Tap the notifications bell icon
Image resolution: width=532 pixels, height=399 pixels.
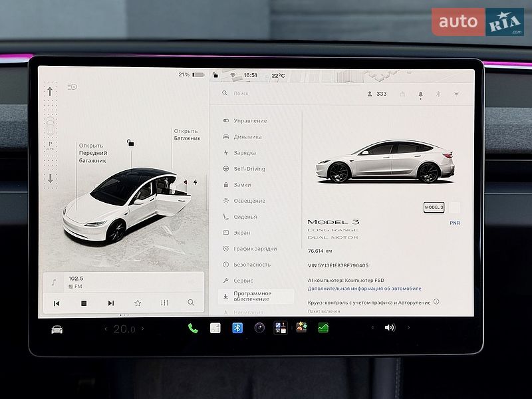(x=420, y=94)
